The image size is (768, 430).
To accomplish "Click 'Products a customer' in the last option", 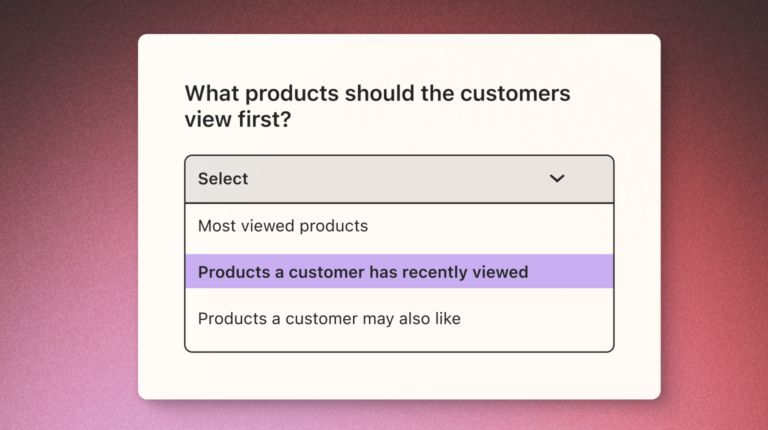I will [278, 319].
